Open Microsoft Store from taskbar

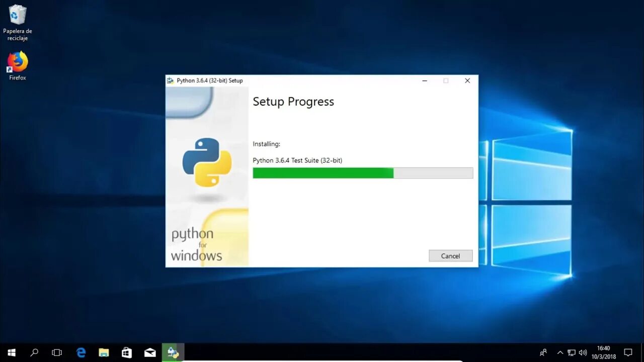point(127,352)
